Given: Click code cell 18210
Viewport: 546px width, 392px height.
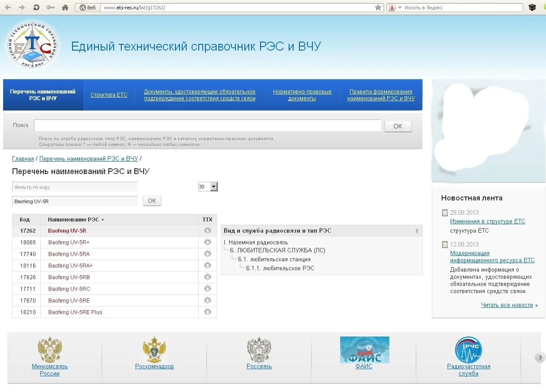Looking at the screenshot, I should [x=28, y=312].
